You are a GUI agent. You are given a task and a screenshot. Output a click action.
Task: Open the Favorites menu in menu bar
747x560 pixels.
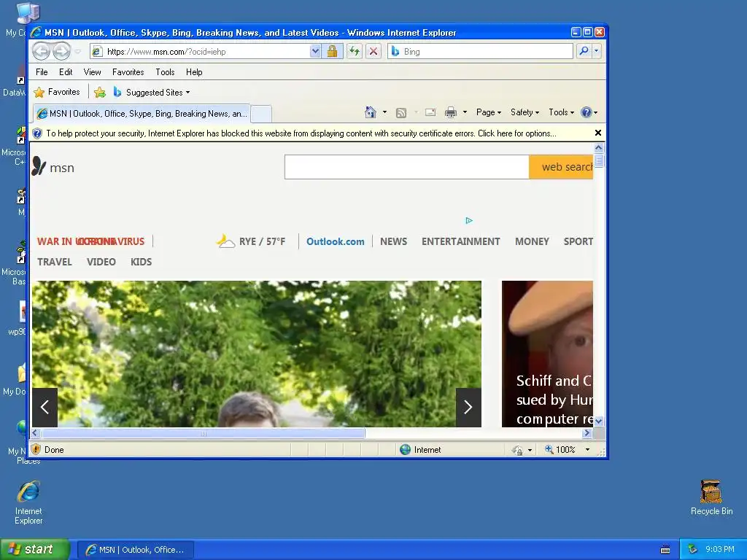[x=128, y=72]
